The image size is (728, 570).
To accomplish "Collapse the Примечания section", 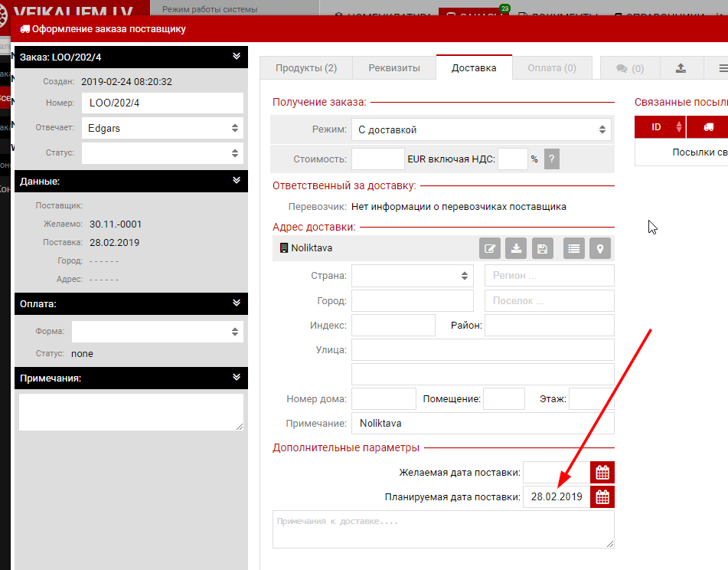I will pyautogui.click(x=237, y=378).
